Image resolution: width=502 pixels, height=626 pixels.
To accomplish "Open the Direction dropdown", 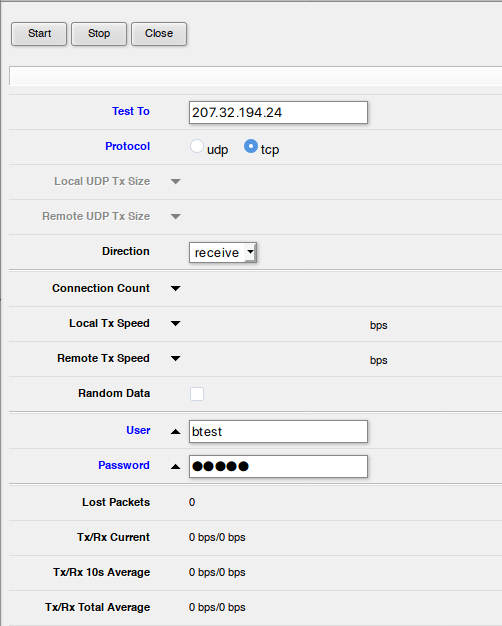I will 223,252.
